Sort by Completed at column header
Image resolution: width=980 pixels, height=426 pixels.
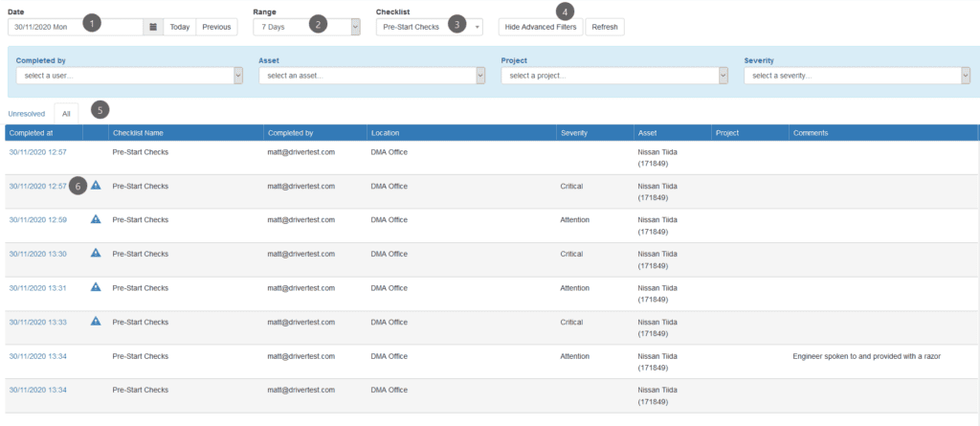44,133
